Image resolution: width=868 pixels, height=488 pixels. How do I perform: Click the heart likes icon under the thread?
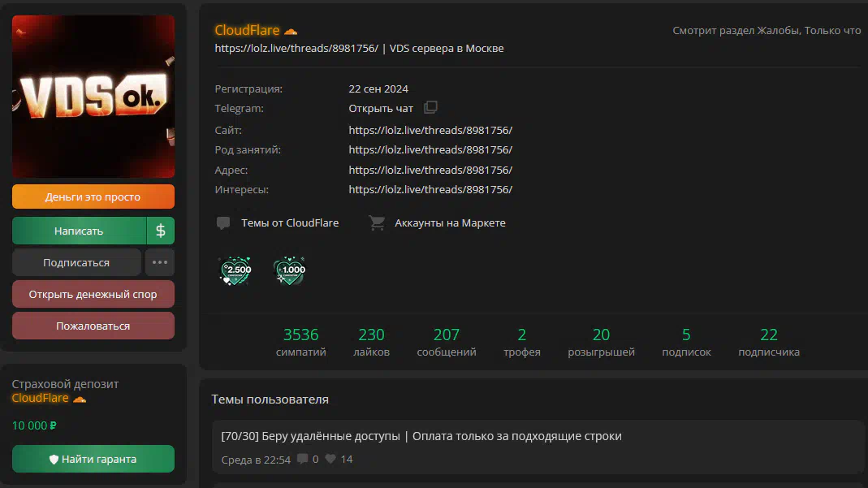(x=330, y=459)
